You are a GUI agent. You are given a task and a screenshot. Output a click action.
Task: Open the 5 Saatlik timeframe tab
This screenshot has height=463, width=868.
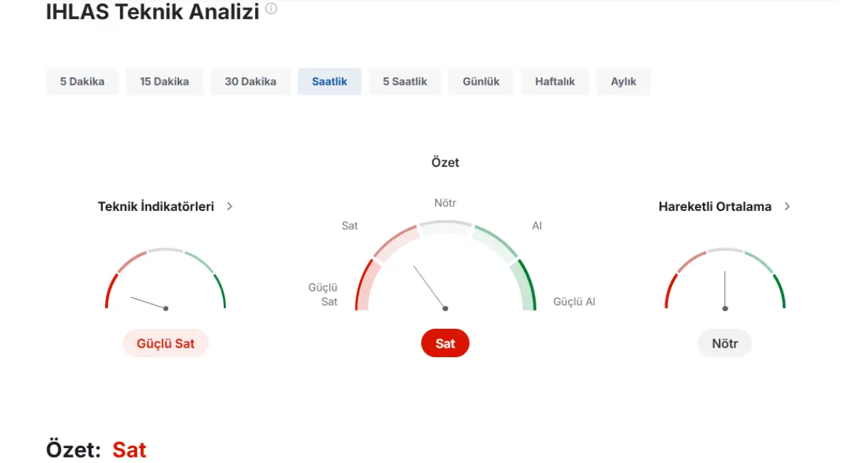coord(405,81)
